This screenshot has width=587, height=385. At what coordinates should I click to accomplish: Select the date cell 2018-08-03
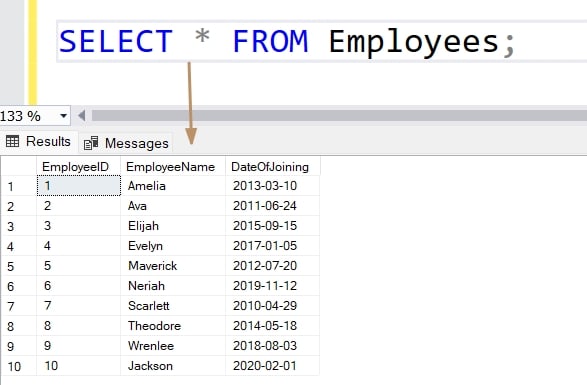[273, 346]
